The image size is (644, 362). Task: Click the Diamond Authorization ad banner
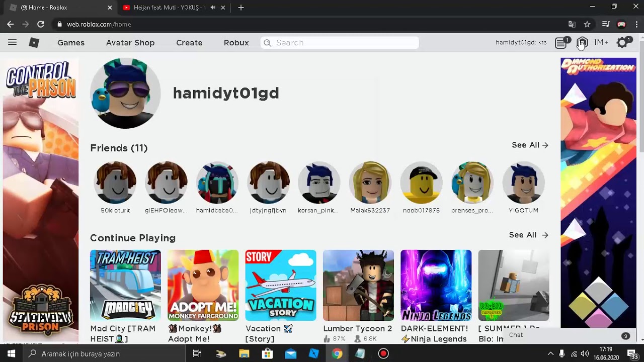tap(598, 194)
